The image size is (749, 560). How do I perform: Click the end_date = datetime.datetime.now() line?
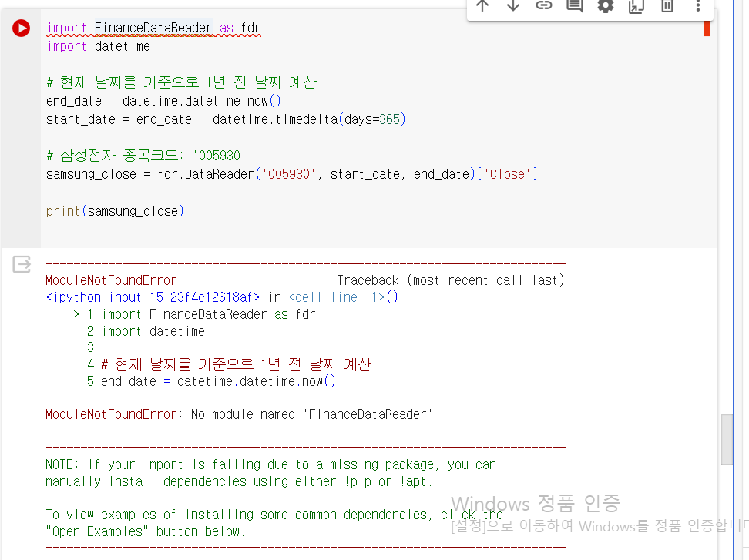163,101
